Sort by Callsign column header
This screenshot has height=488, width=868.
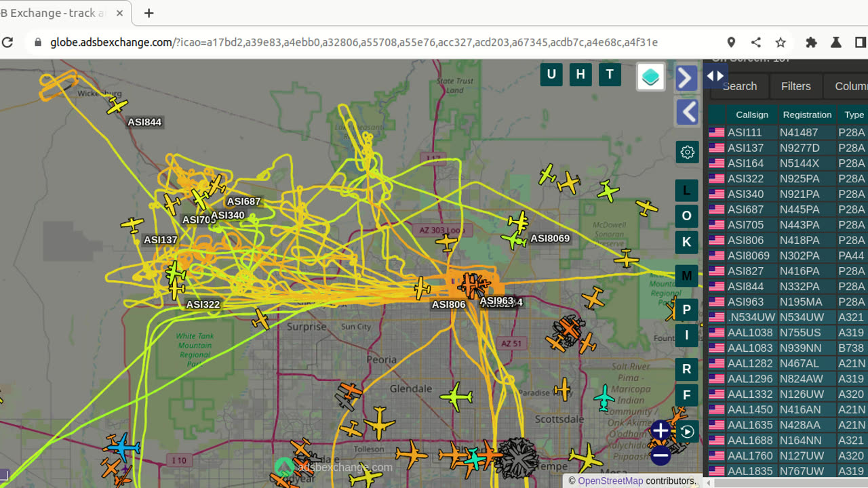[751, 115]
